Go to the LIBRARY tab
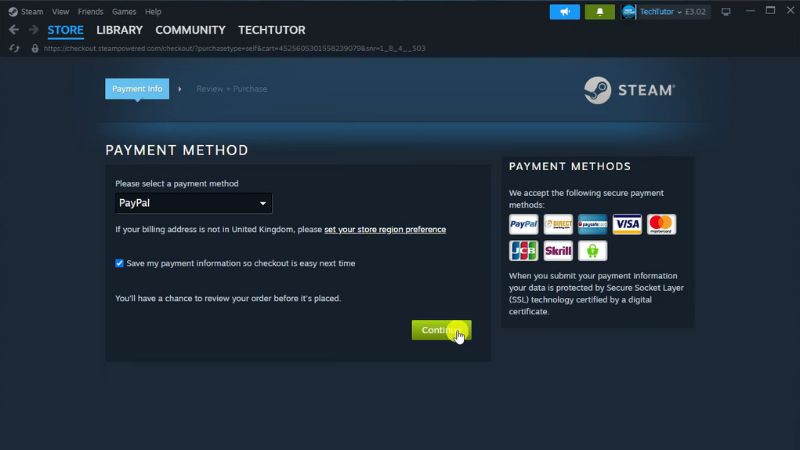 pos(119,30)
